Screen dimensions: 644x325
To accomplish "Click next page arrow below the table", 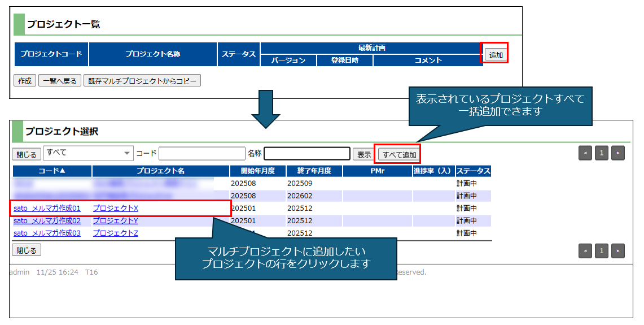I will coord(618,250).
